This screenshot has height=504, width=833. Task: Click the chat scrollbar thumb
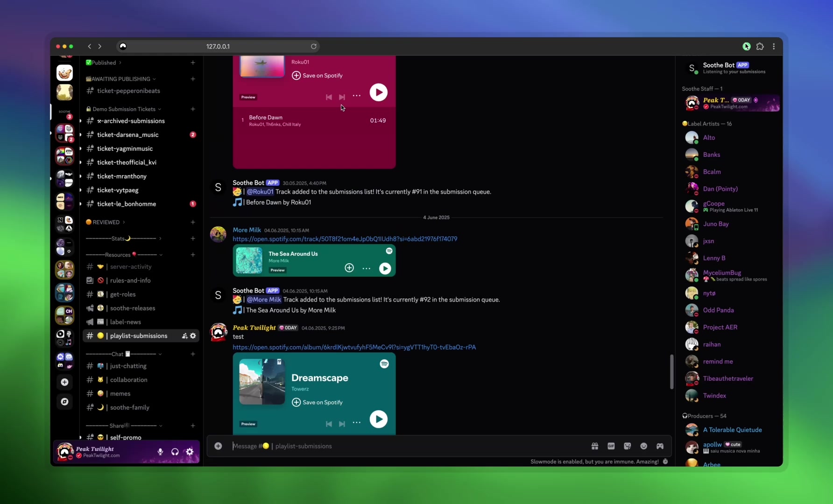(x=671, y=372)
